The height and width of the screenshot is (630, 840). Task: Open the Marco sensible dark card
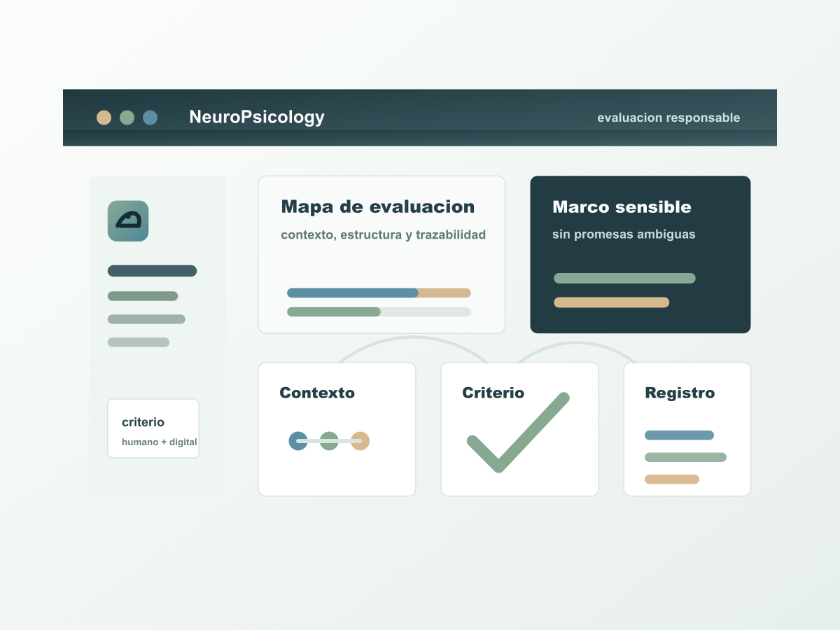tap(640, 255)
